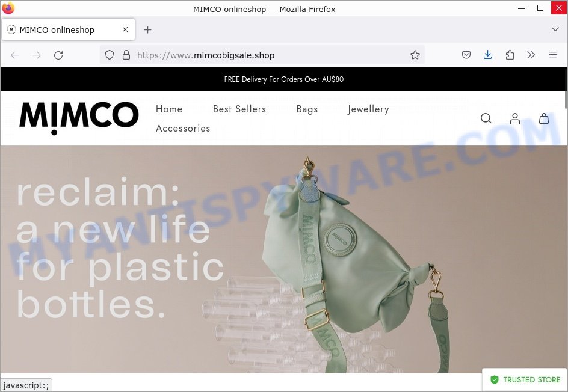This screenshot has width=568, height=392.
Task: Go forward to next page
Action: pos(37,55)
